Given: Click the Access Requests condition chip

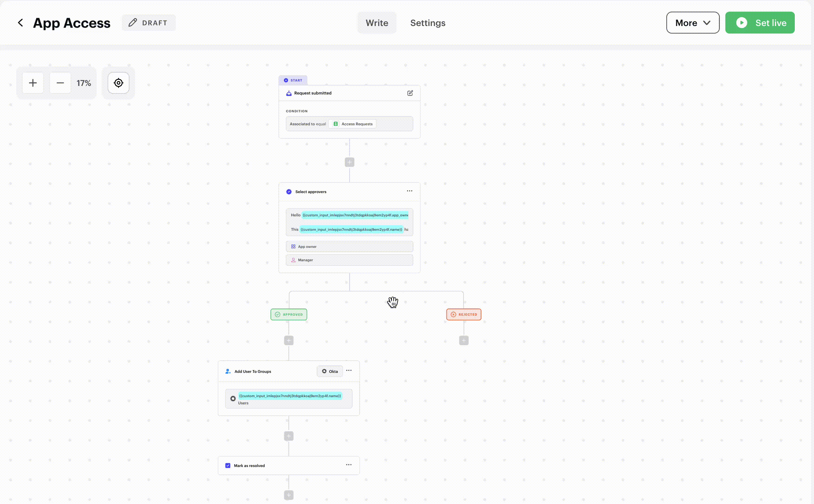Looking at the screenshot, I should (353, 124).
